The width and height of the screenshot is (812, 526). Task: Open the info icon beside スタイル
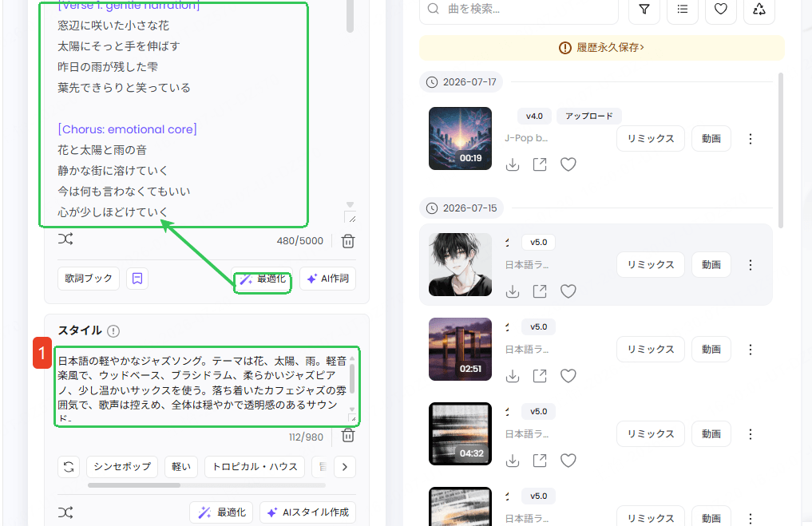[x=113, y=330]
